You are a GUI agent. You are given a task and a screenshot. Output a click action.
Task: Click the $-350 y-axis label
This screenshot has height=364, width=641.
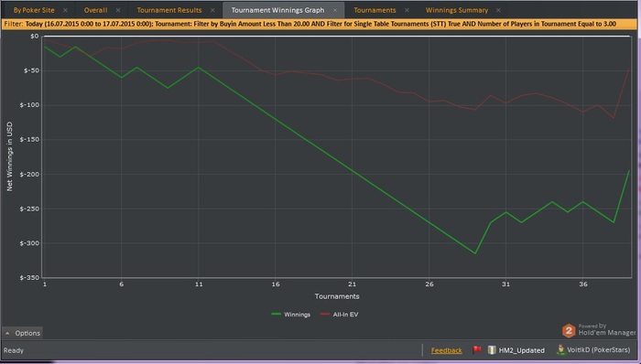pos(29,277)
